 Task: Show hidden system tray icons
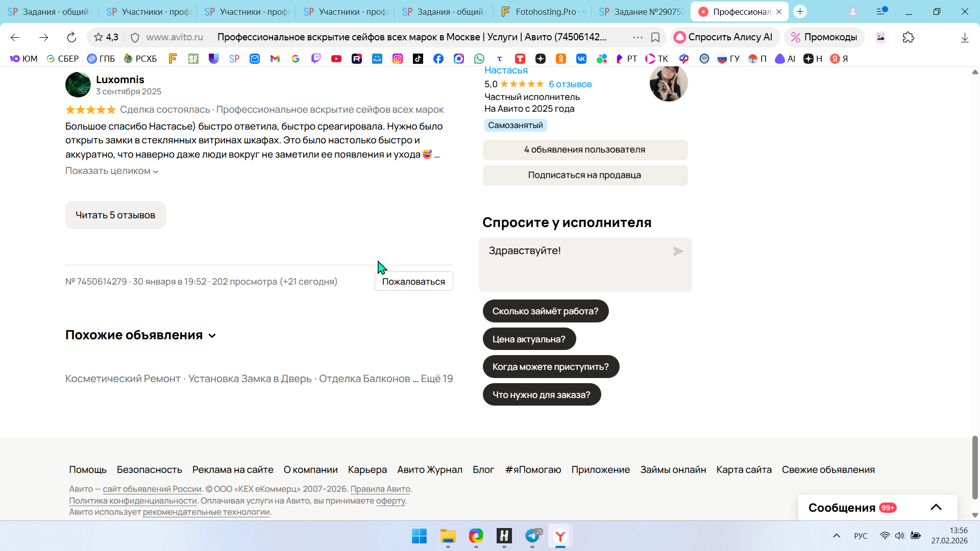tap(837, 536)
